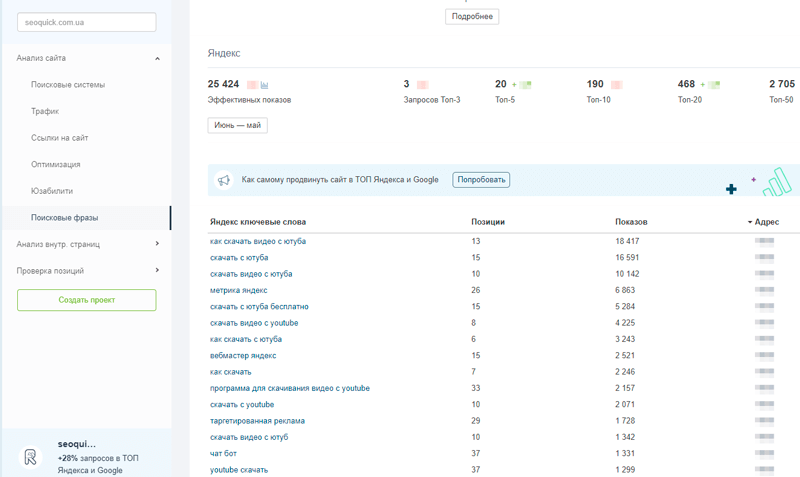Viewport: 800px width, 477px height.
Task: Click the 10 142 impressions value
Action: [x=627, y=274]
